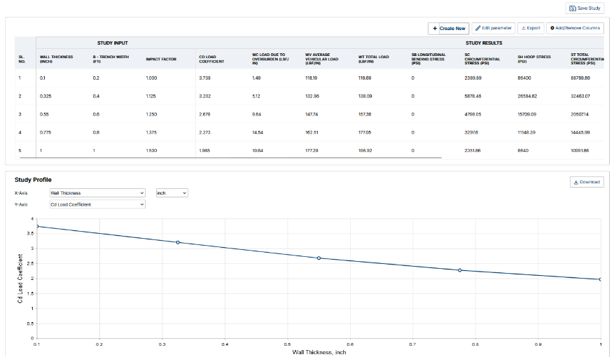Click the 'Cd Load Coefficient' vertical axis title

(x=20, y=279)
